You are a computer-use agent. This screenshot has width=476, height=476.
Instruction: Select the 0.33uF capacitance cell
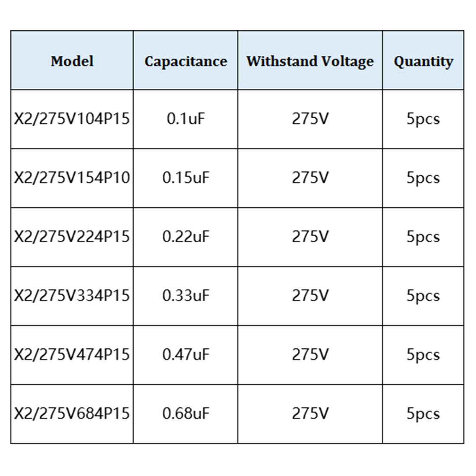point(186,296)
